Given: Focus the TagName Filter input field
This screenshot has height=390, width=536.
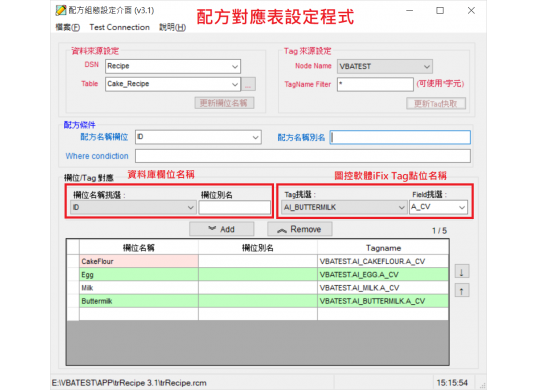Looking at the screenshot, I should pyautogui.click(x=375, y=84).
